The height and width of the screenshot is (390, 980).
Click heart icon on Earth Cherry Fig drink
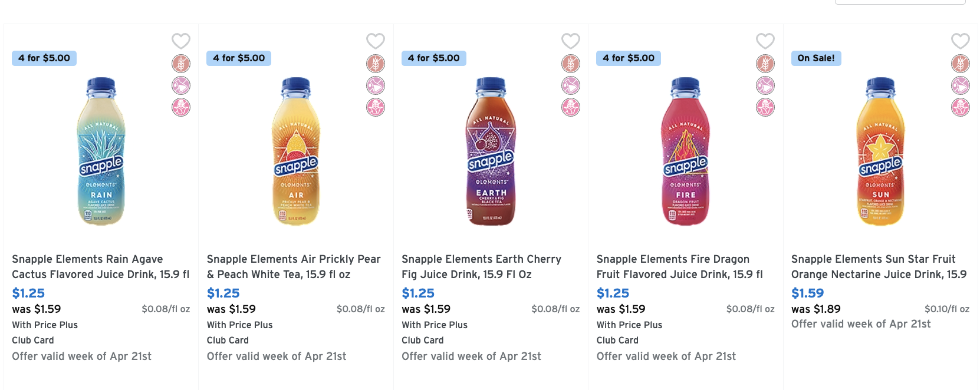571,41
